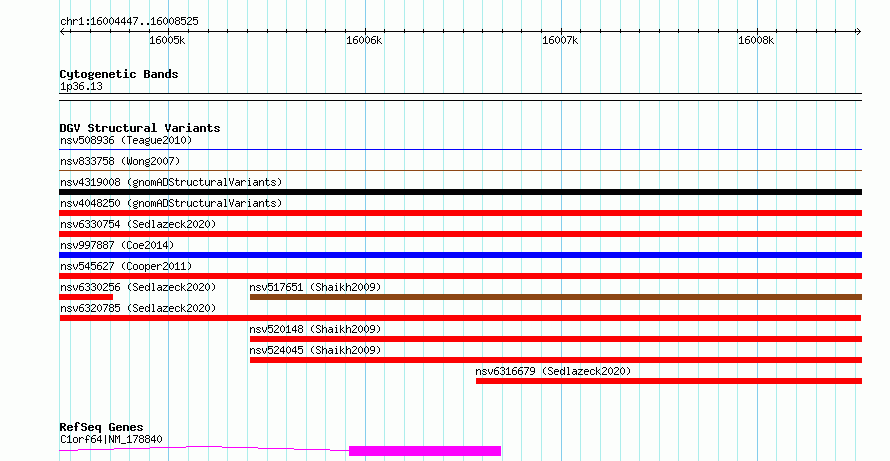Click the 16007k ruler tick label
This screenshot has width=890, height=461.
click(x=560, y=40)
